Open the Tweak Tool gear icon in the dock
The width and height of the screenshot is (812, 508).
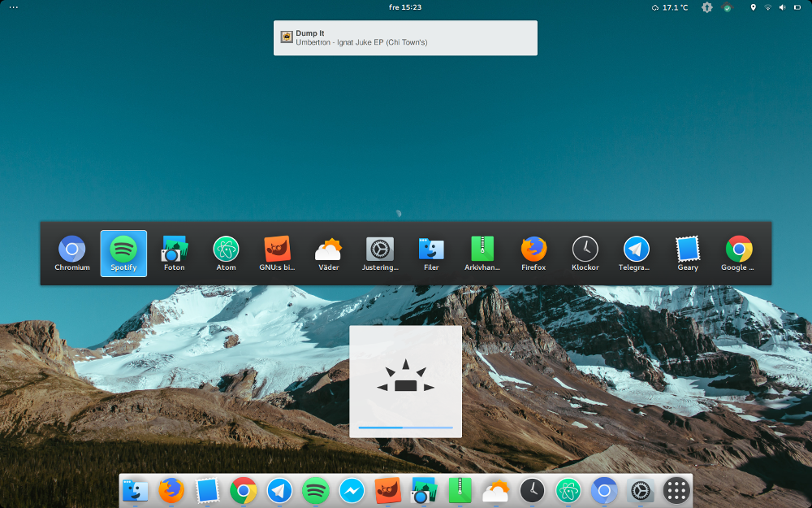coord(641,490)
